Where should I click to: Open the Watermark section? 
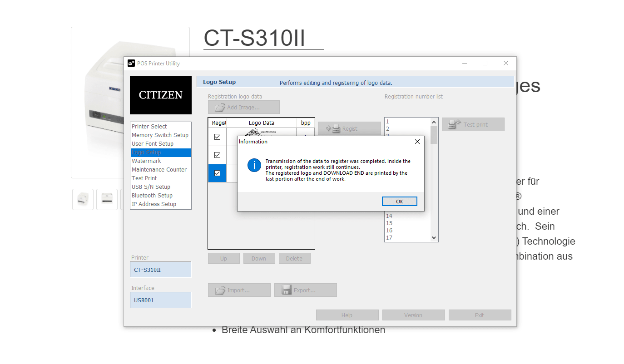point(160,161)
